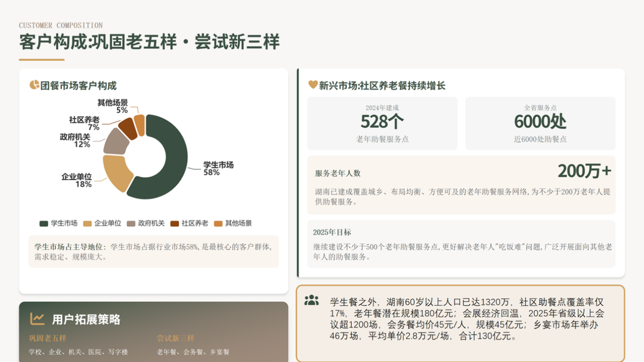The width and height of the screenshot is (644, 362).
Task: Click the pie chart icon beside 团餐市场客户构成
Action: [34, 85]
